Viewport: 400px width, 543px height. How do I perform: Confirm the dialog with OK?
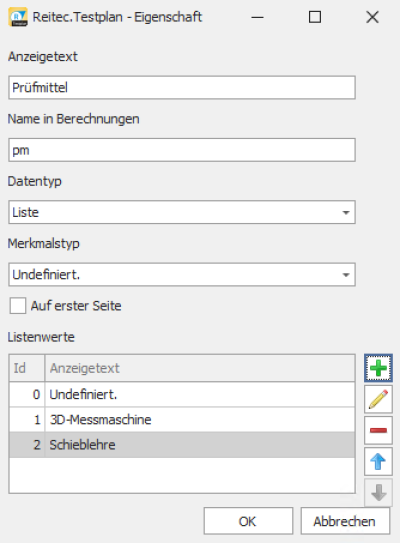248,521
